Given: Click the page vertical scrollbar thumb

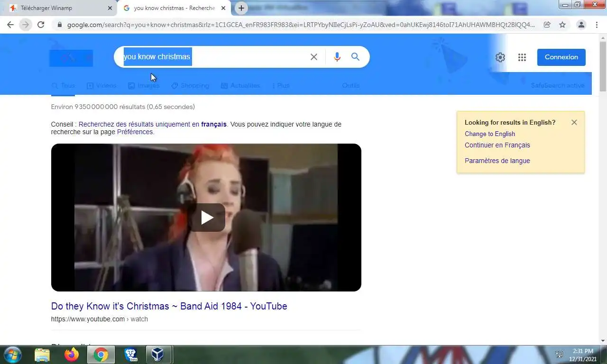Looking at the screenshot, I should (603, 66).
